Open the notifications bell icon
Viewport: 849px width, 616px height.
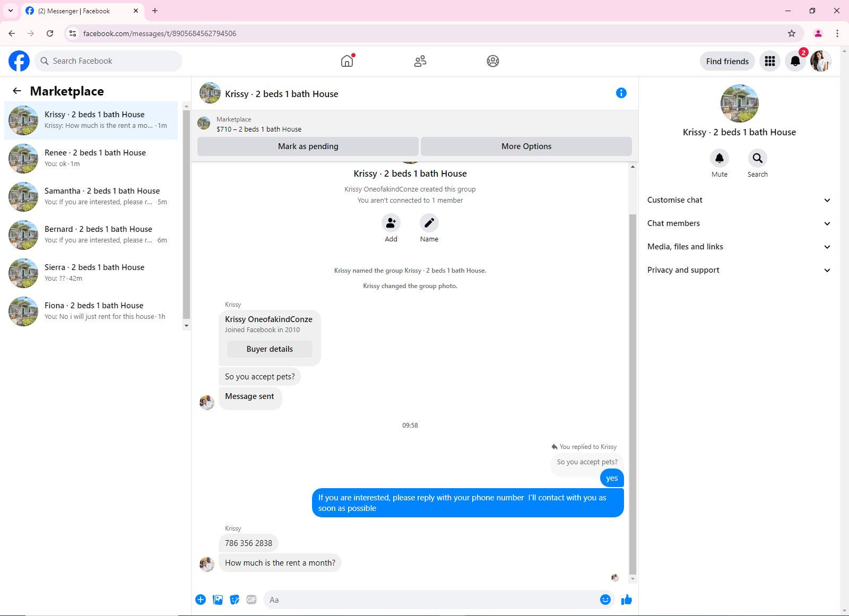(x=795, y=61)
